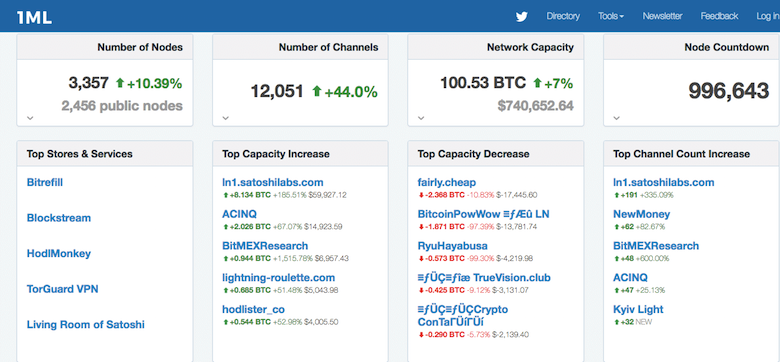Viewport: 780px width, 362px height.
Task: Click the +32 NEW Kyiv Light value
Action: 633,322
